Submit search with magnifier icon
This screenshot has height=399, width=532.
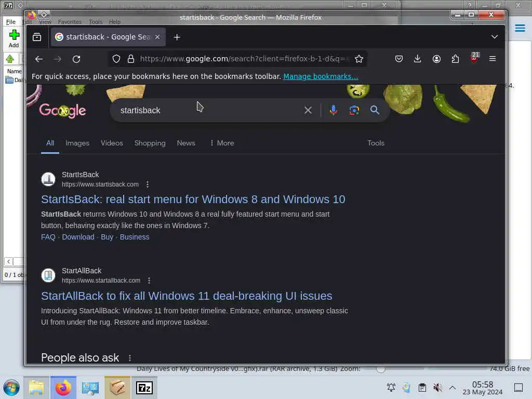pyautogui.click(x=375, y=110)
